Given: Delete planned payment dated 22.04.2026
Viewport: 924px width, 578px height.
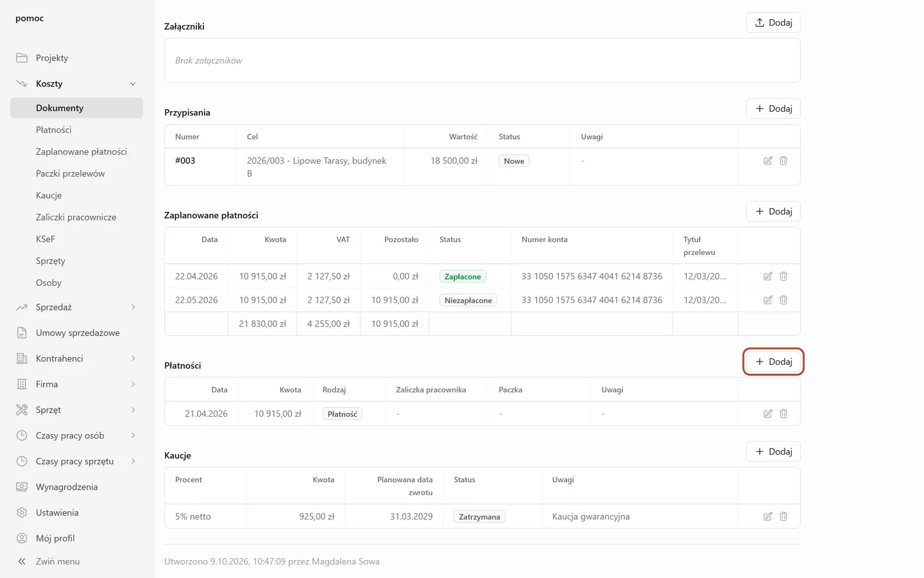Looking at the screenshot, I should click(783, 276).
